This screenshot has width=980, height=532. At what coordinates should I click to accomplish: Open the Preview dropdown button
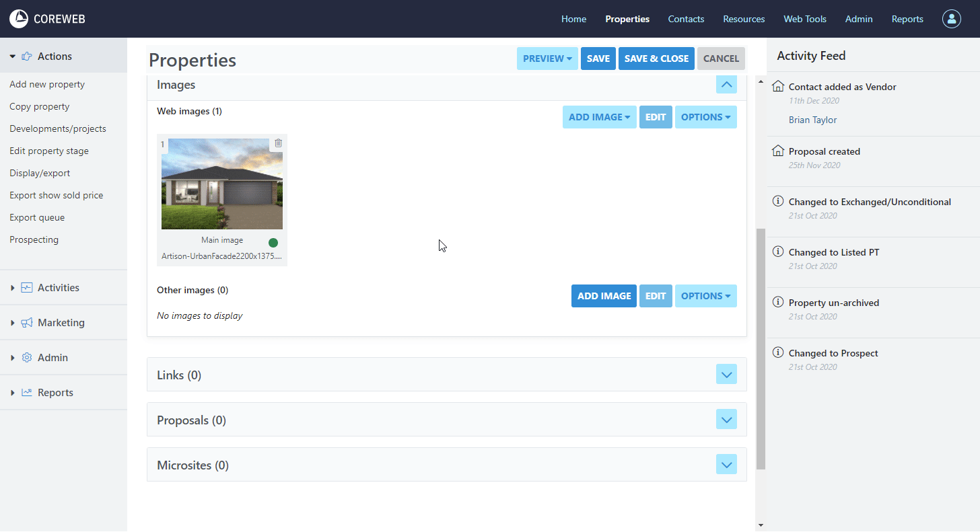pos(547,59)
